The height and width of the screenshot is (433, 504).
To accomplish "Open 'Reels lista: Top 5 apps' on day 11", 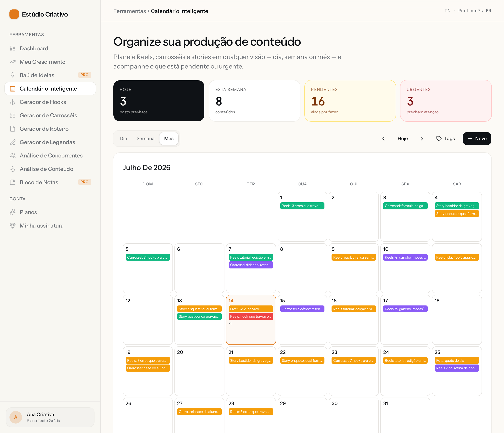I will (x=457, y=257).
